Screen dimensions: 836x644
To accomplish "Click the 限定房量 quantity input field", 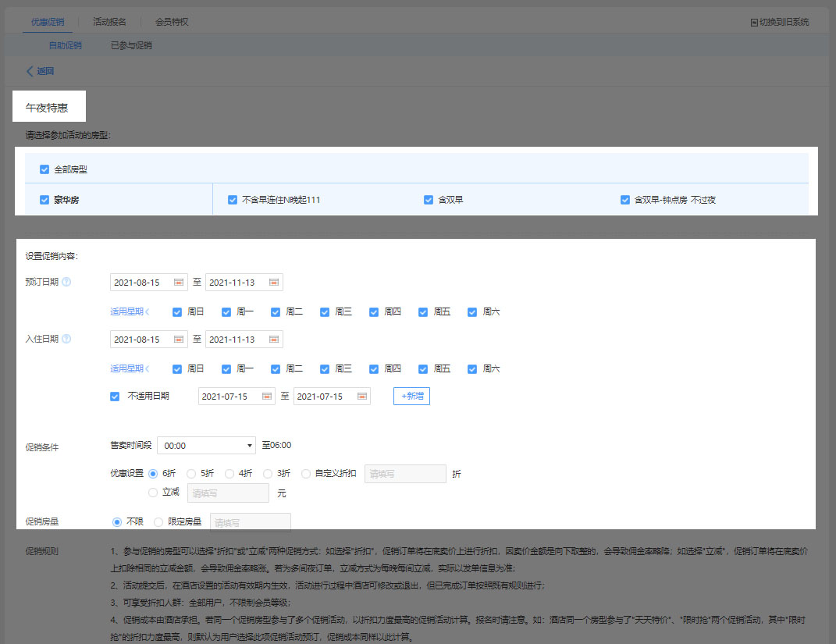I will coord(251,522).
